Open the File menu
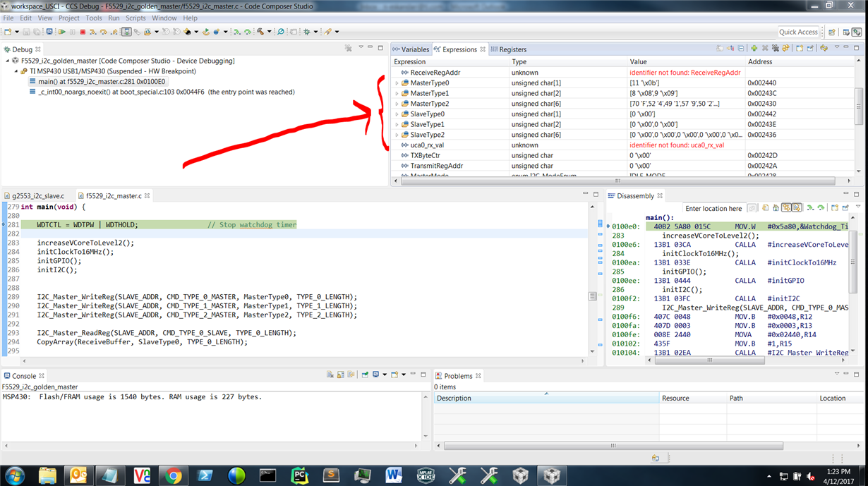The height and width of the screenshot is (486, 868). coord(8,18)
